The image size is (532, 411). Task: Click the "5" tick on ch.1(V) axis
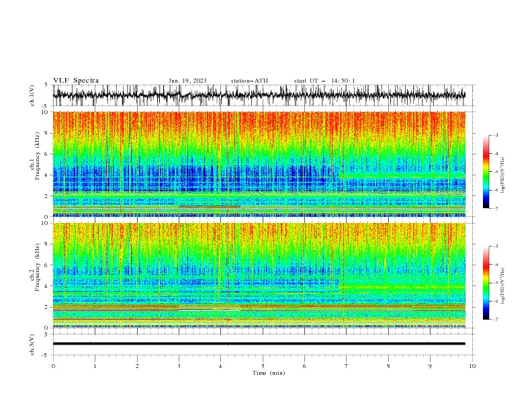click(46, 85)
